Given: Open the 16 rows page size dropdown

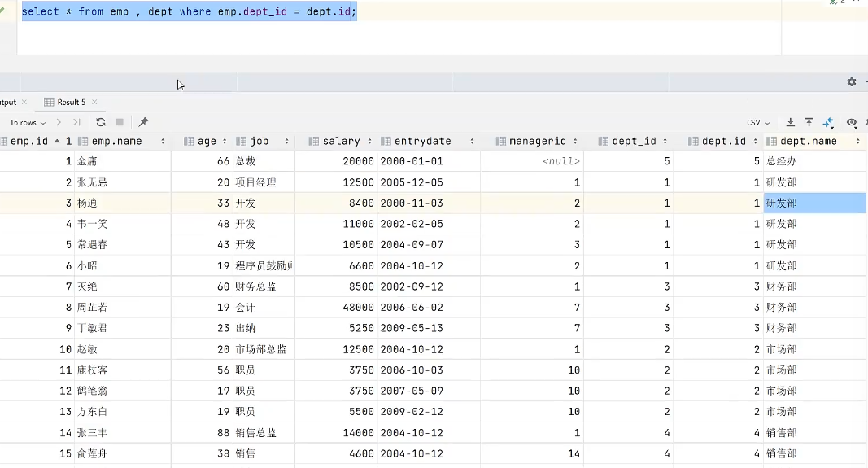Looking at the screenshot, I should (x=28, y=122).
